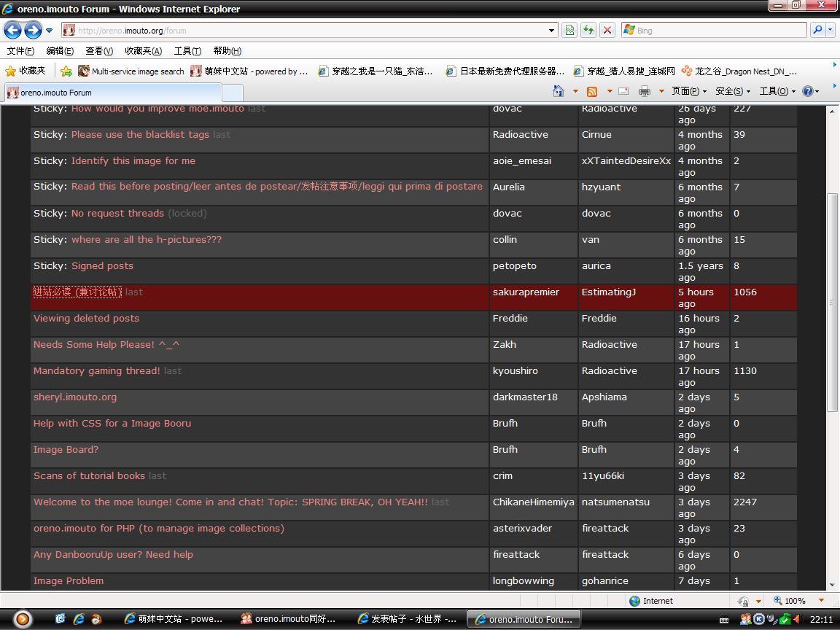Select the oreno.imouto Forum browser tab
Viewport: 840px width, 630px height.
pos(112,92)
